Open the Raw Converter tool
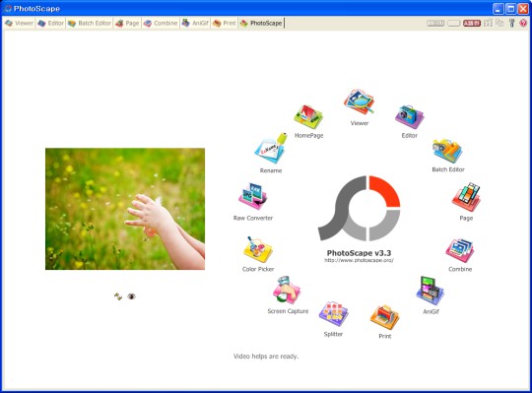 point(253,196)
